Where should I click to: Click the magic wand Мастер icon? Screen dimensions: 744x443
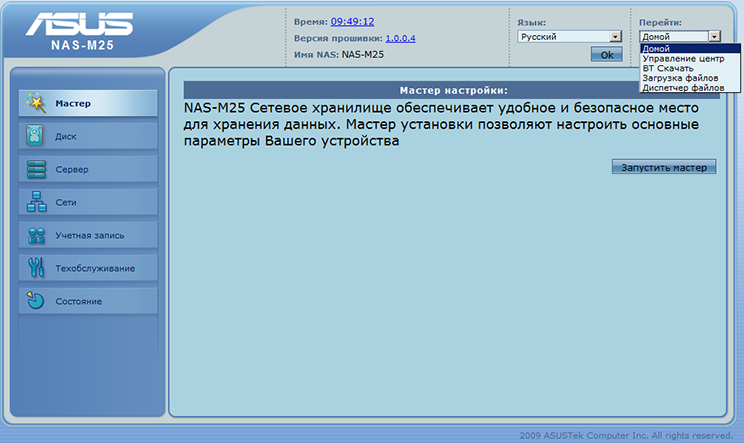coord(37,103)
